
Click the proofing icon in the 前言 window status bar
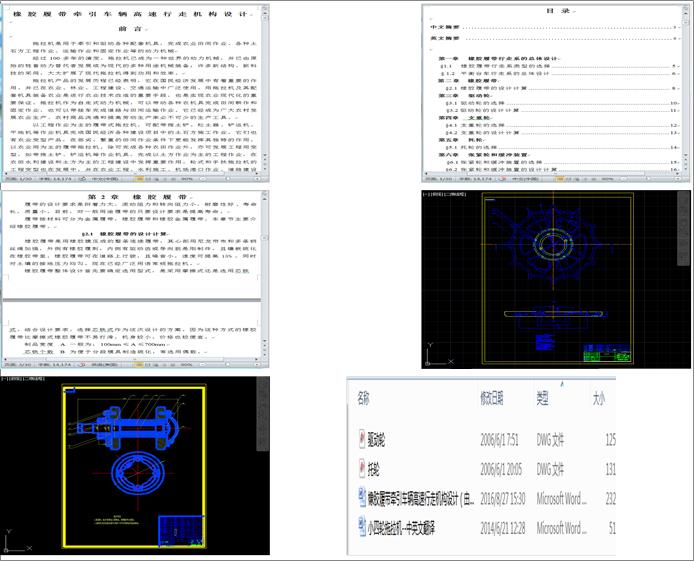pyautogui.click(x=82, y=179)
